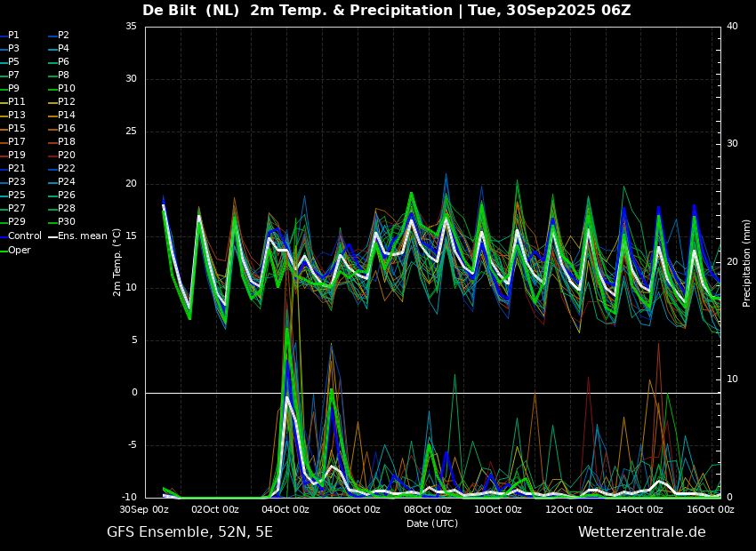Click the Wetterzentrale.de watermark
This screenshot has height=551, width=756.
tap(642, 532)
